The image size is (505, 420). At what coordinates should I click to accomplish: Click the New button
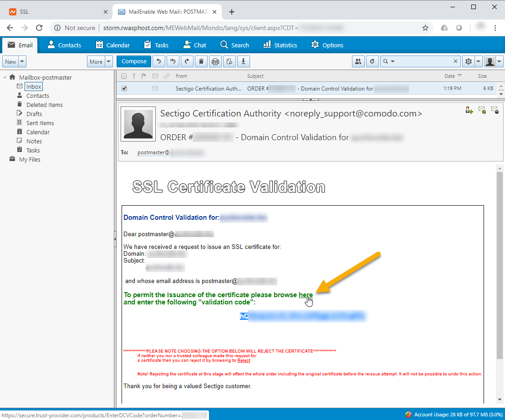pos(10,61)
